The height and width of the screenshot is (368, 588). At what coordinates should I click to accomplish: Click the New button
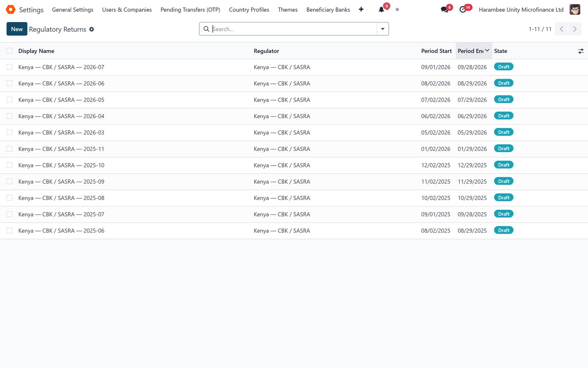(x=17, y=29)
